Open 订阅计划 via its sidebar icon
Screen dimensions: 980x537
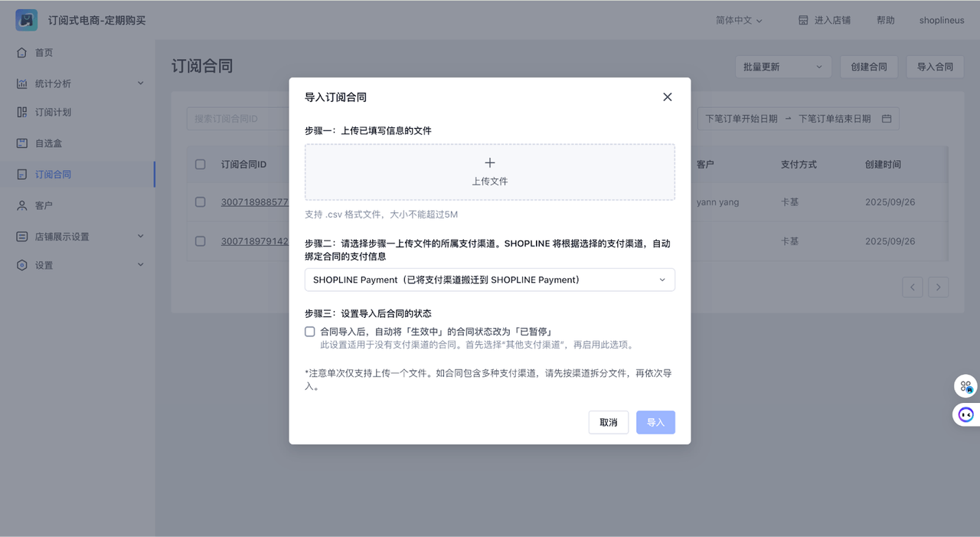coord(22,113)
